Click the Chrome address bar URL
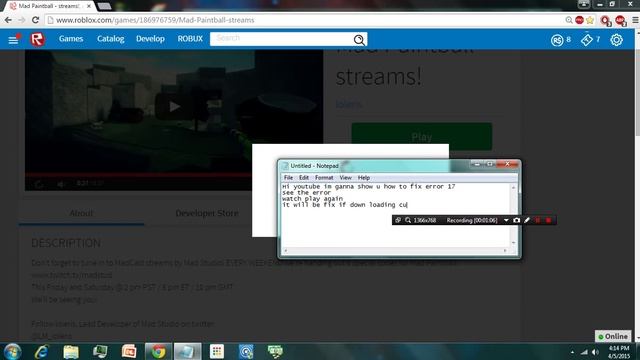Image resolution: width=640 pixels, height=360 pixels. click(155, 20)
